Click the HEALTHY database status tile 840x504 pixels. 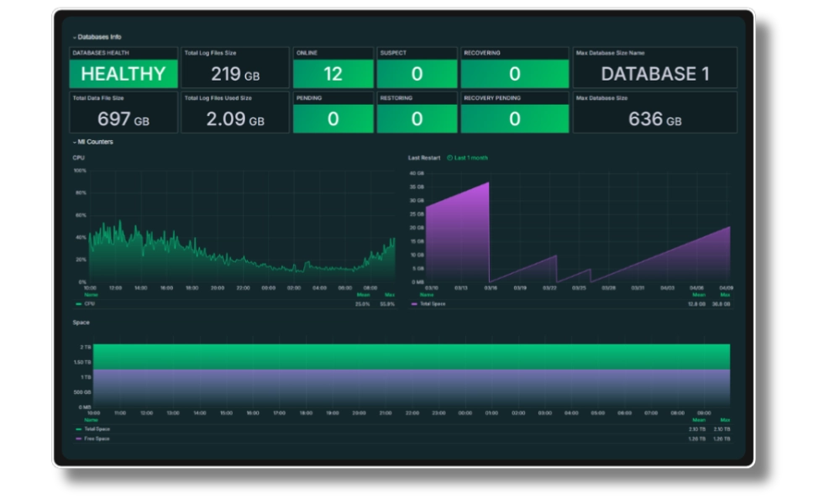[x=123, y=74]
